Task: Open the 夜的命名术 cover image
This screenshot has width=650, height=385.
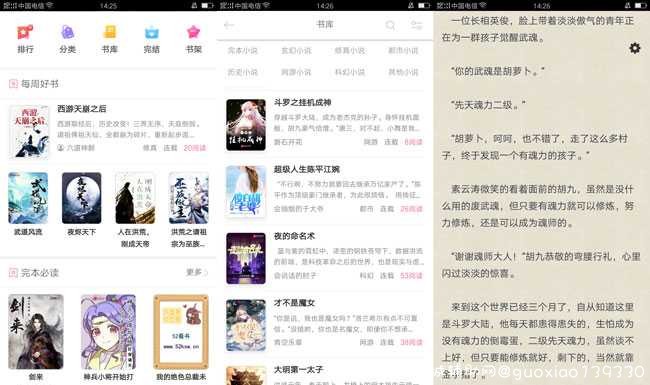Action: (x=246, y=258)
